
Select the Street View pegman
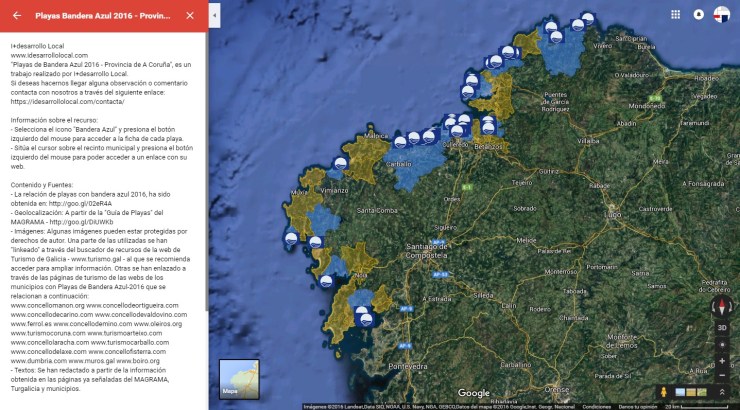(x=664, y=392)
